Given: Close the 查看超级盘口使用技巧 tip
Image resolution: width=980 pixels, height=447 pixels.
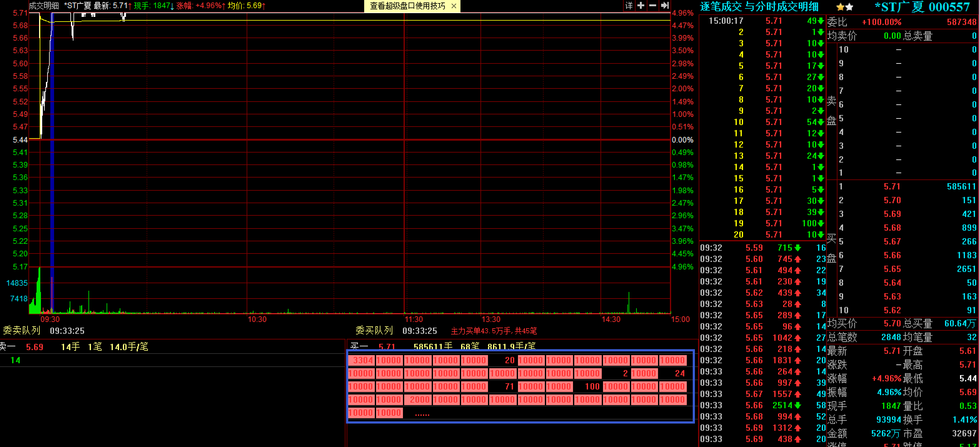Looking at the screenshot, I should pos(454,6).
